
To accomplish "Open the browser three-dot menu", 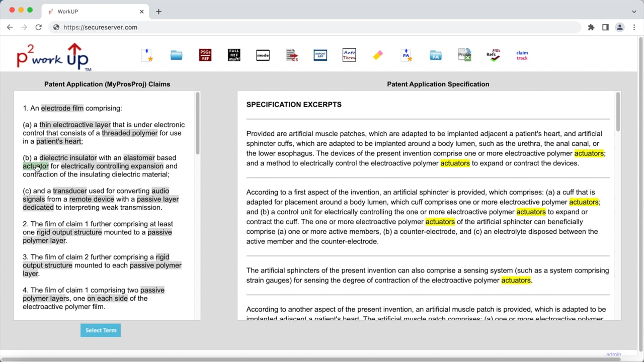I will 633,27.
